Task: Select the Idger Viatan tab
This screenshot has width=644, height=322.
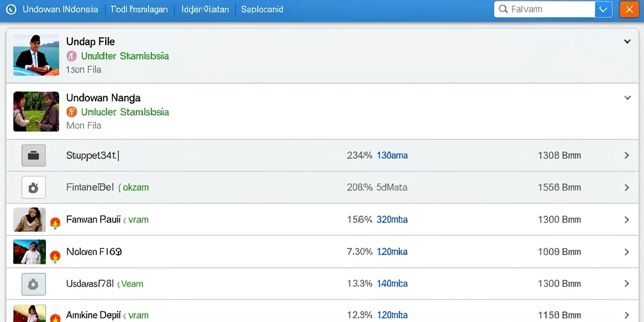Action: (x=205, y=9)
